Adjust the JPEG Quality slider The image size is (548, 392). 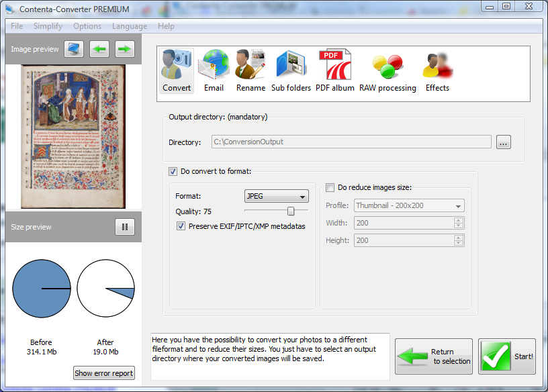tap(290, 210)
